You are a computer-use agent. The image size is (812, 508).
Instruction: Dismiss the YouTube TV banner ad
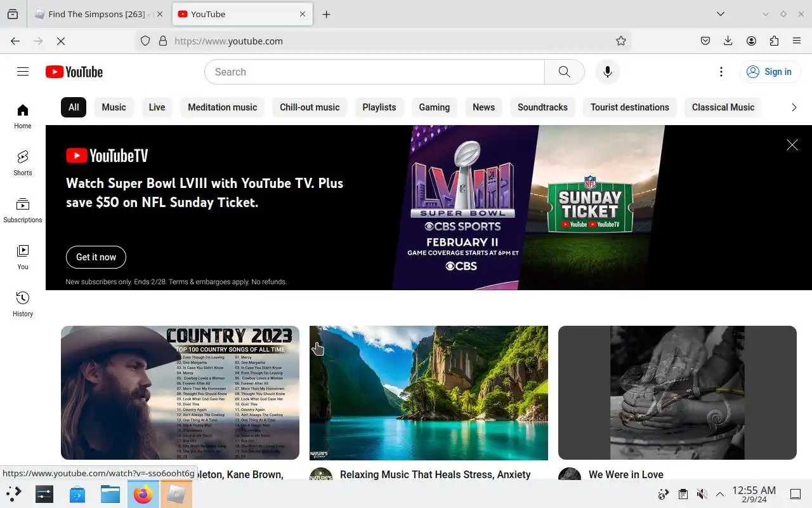point(792,145)
